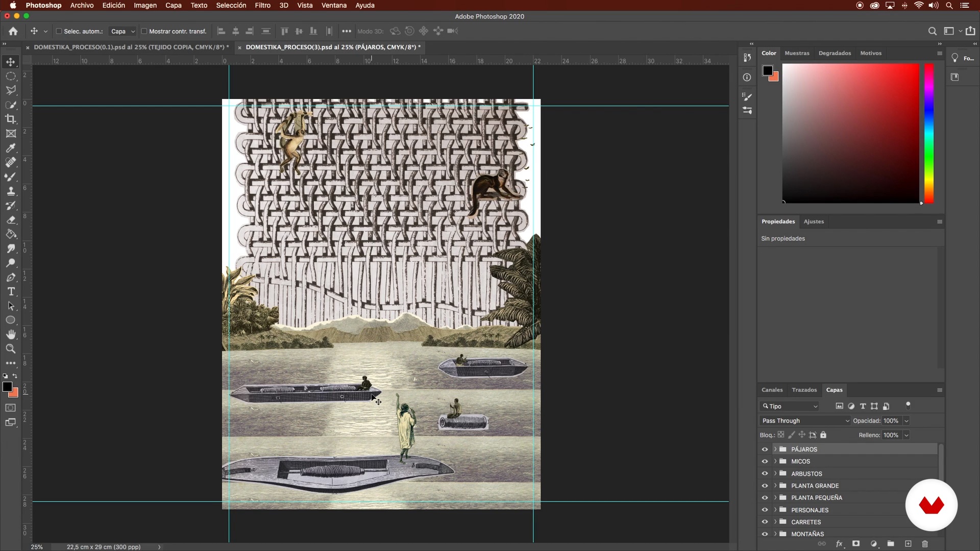Select the Dodge tool
980x551 pixels.
(x=11, y=263)
